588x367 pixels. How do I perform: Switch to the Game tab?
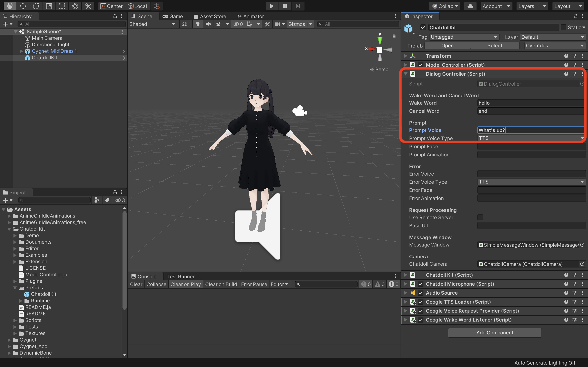pos(173,16)
